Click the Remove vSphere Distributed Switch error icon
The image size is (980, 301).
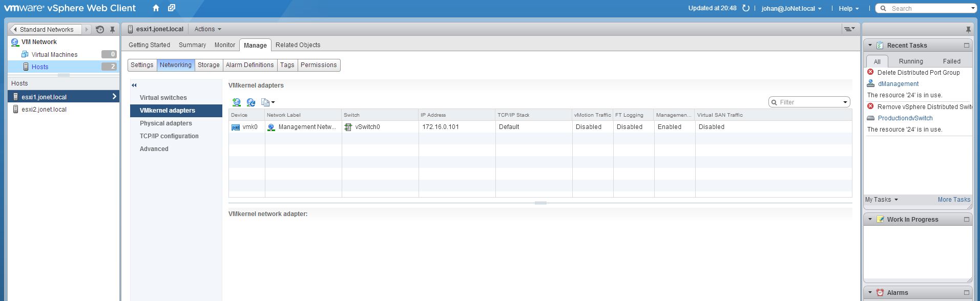click(x=870, y=106)
